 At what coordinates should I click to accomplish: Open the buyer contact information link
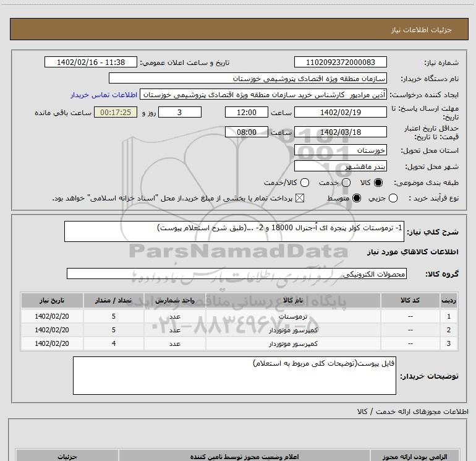[104, 95]
